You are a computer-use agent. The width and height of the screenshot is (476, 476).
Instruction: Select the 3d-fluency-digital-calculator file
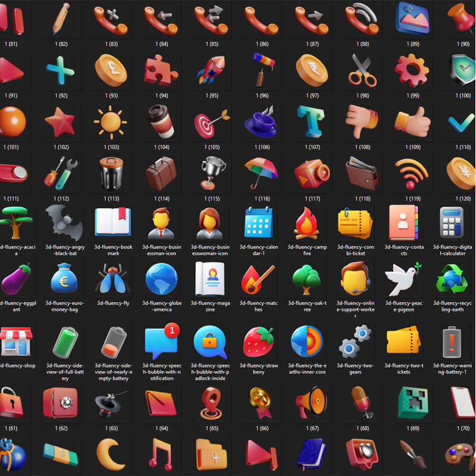click(x=452, y=223)
